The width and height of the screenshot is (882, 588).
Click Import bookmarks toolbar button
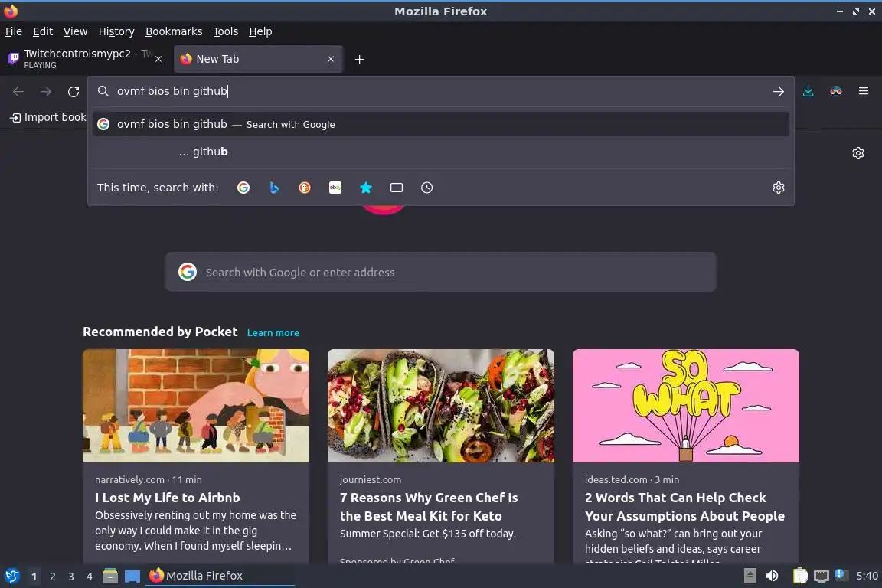(48, 117)
